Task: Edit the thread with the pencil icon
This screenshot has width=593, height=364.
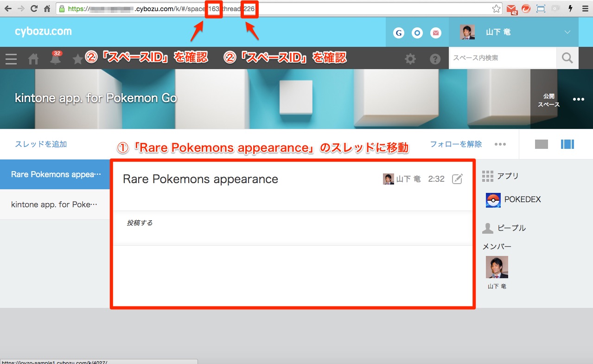Action: [457, 179]
